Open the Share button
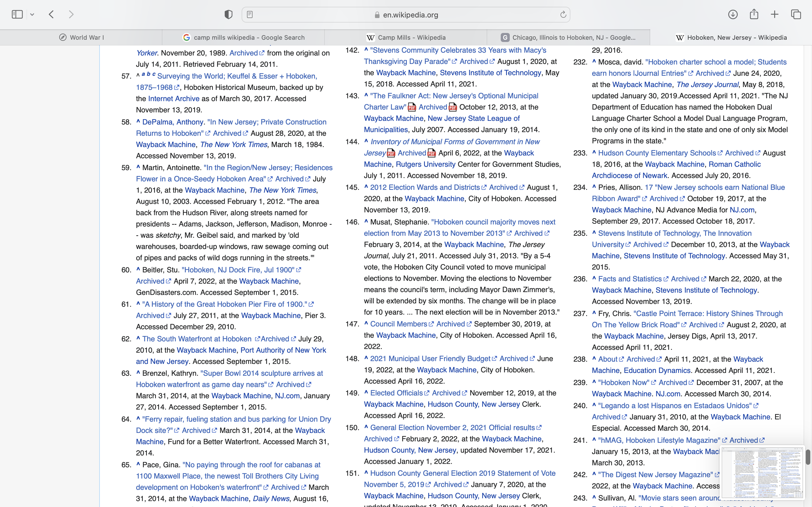The width and height of the screenshot is (812, 507). 754,14
